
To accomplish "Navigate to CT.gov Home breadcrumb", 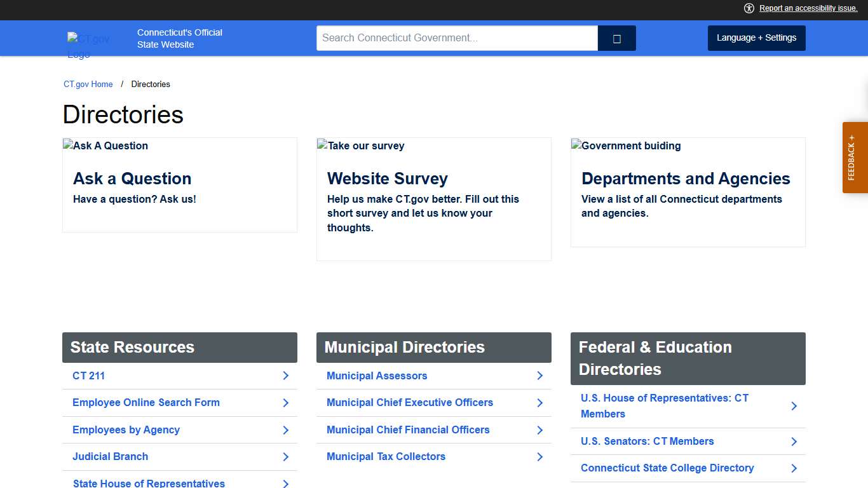I will click(88, 84).
